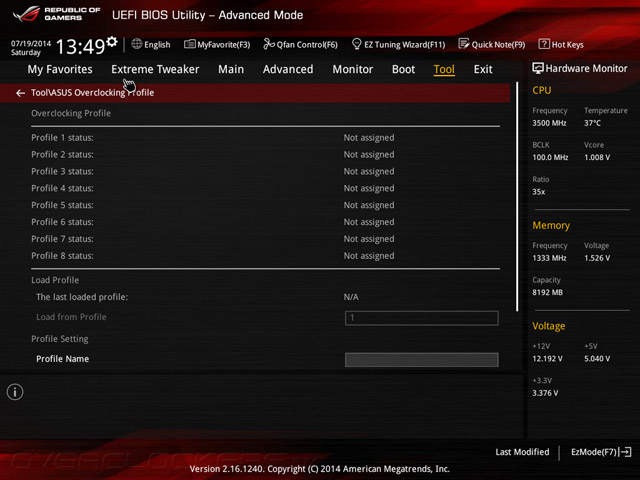Image resolution: width=640 pixels, height=480 pixels.
Task: Click the Hardware Monitor heading
Action: click(x=587, y=69)
